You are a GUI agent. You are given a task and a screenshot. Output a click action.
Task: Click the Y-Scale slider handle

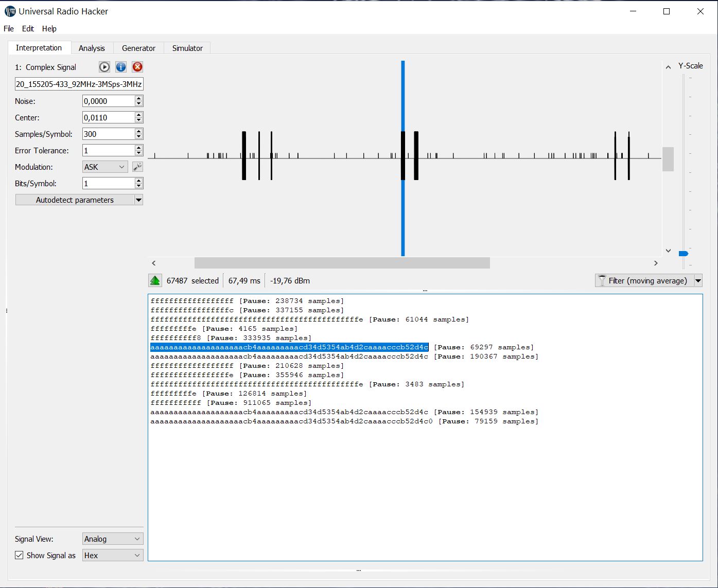[684, 254]
